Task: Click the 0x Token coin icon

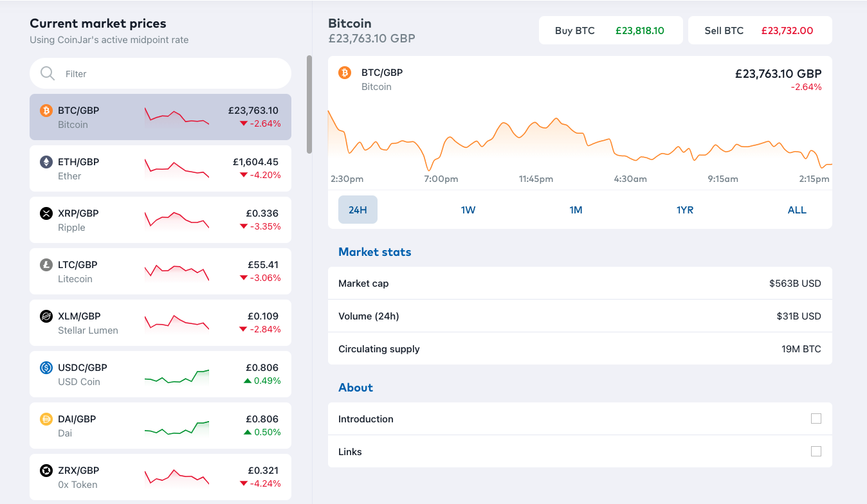Action: (46, 471)
